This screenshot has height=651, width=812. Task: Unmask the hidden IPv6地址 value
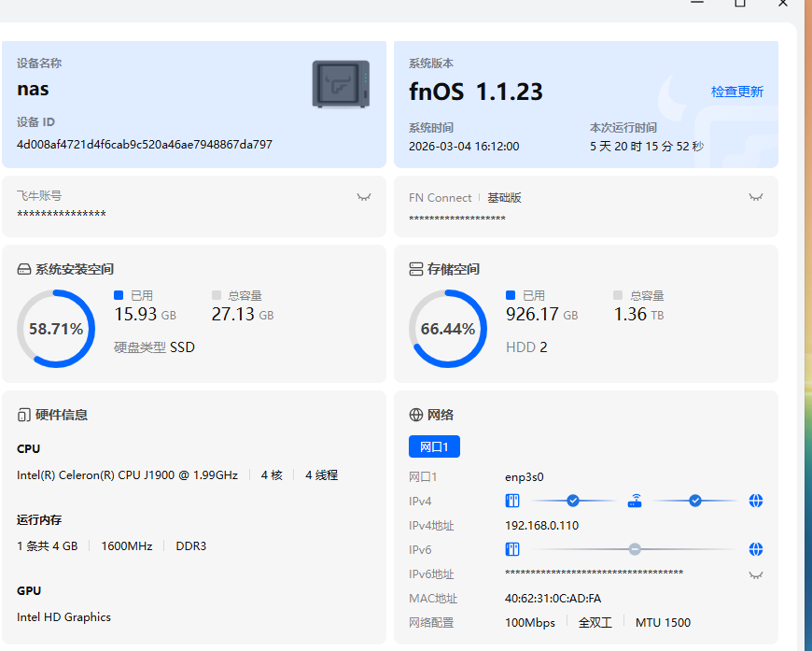click(x=756, y=574)
